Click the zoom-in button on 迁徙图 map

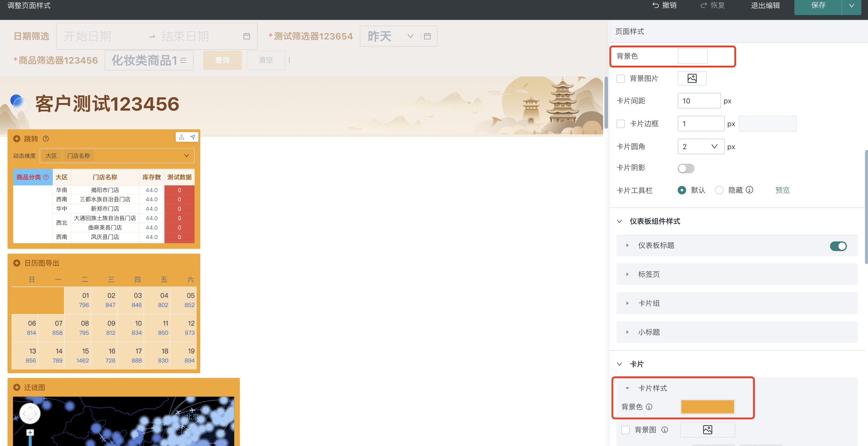(30, 432)
